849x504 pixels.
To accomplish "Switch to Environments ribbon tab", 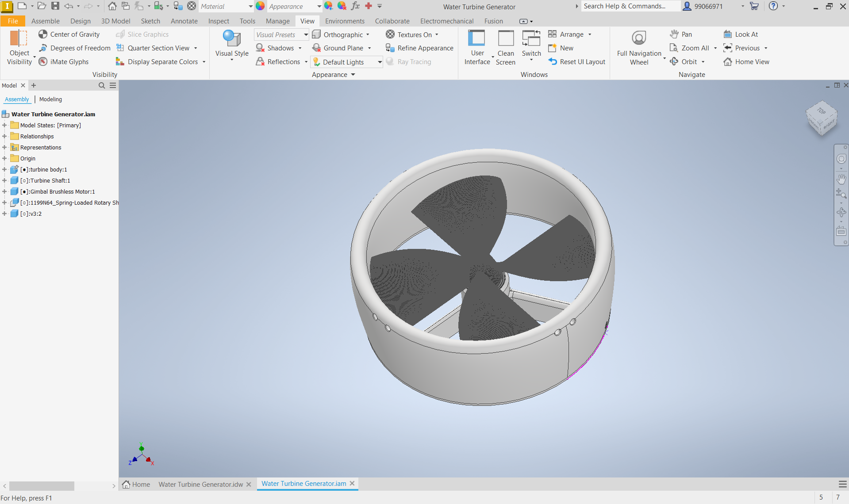I will [345, 21].
